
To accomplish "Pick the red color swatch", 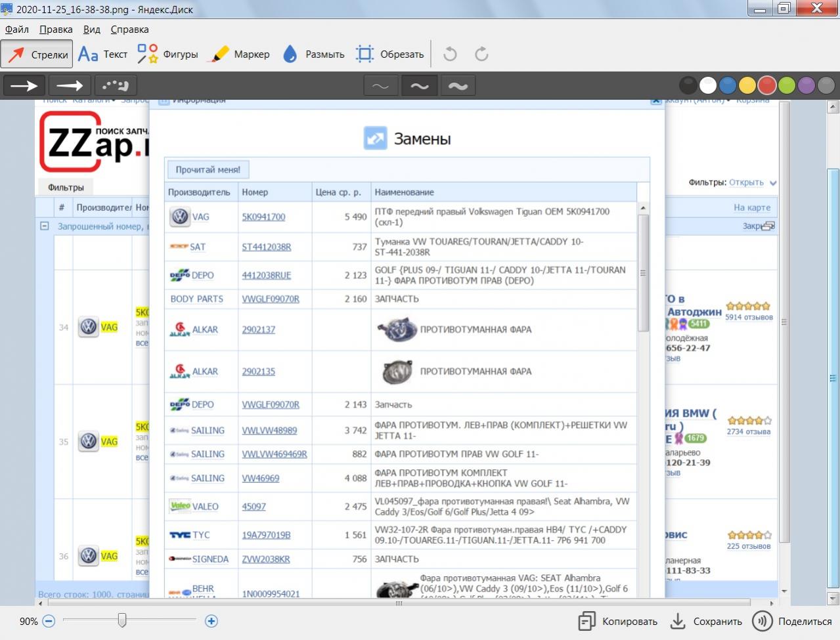I will 767,85.
